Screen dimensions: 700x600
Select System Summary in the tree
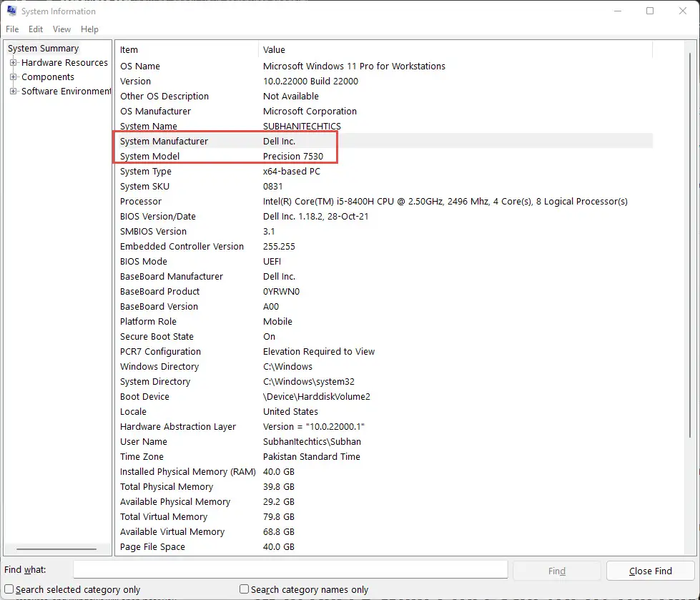(44, 48)
